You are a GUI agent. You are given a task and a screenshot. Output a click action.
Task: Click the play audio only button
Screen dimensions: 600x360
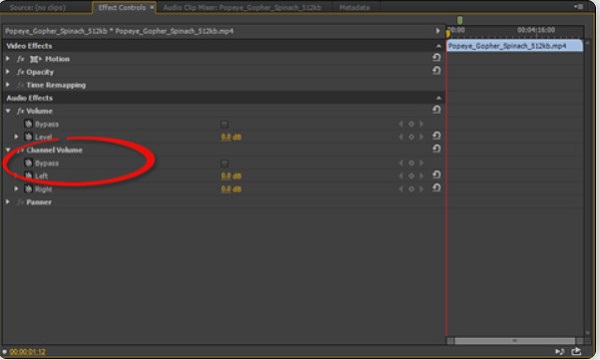tap(559, 351)
